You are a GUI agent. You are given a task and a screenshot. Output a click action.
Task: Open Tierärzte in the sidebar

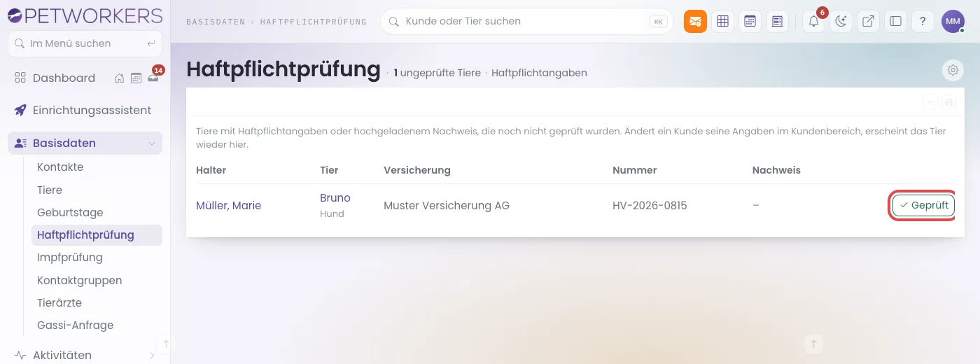(59, 302)
